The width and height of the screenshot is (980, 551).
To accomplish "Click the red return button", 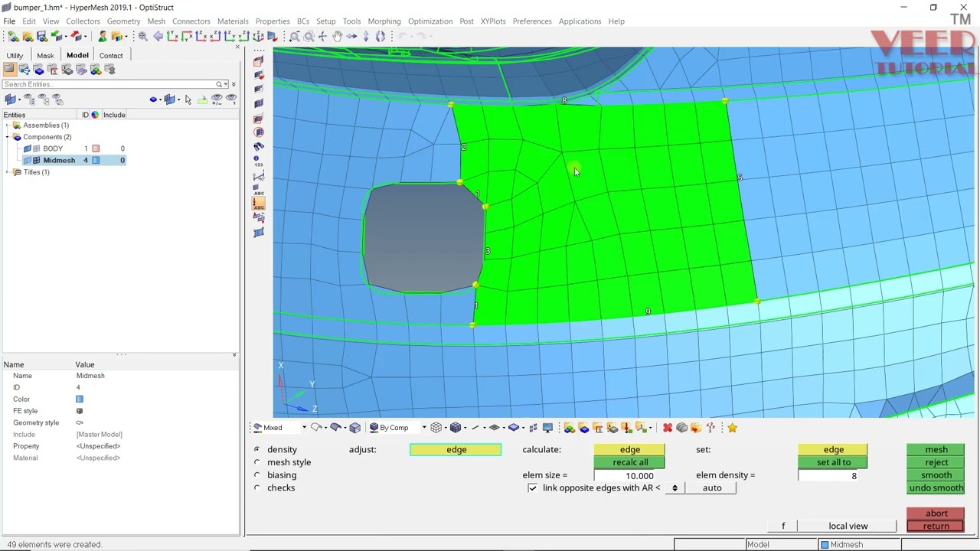I will (x=936, y=527).
